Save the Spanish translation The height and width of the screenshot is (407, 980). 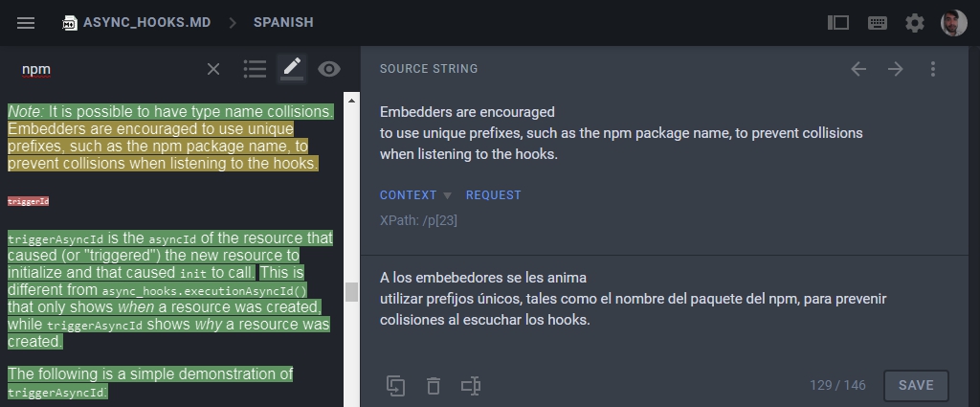tap(916, 385)
